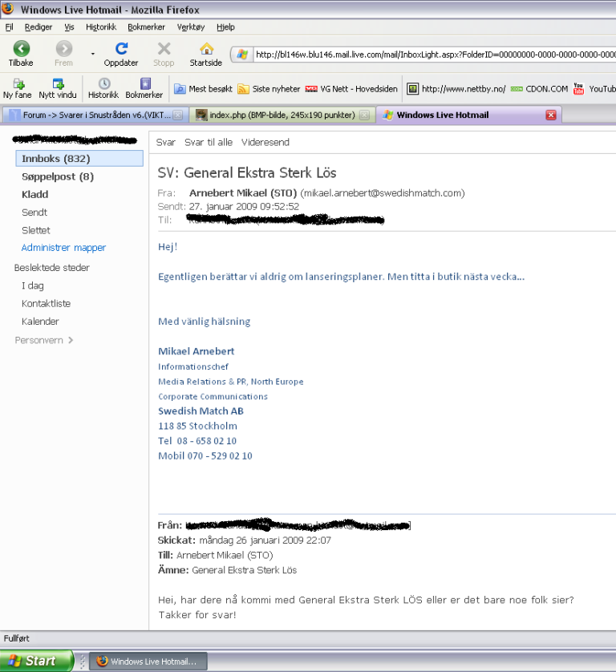Click the site icon in address bar

(x=242, y=55)
